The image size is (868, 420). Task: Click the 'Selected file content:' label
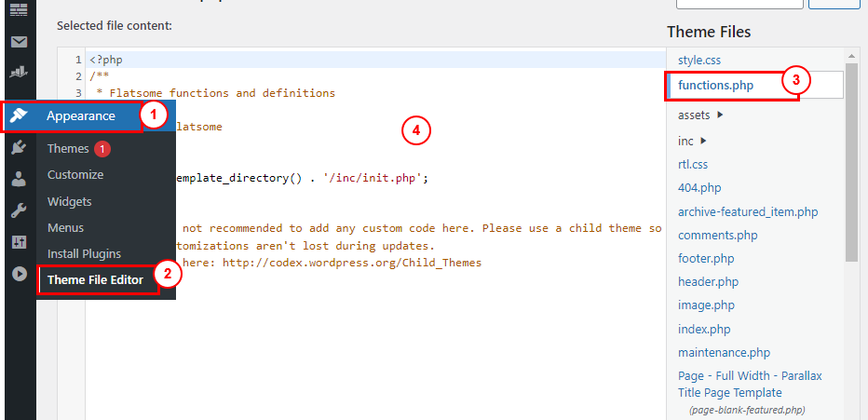coord(115,25)
